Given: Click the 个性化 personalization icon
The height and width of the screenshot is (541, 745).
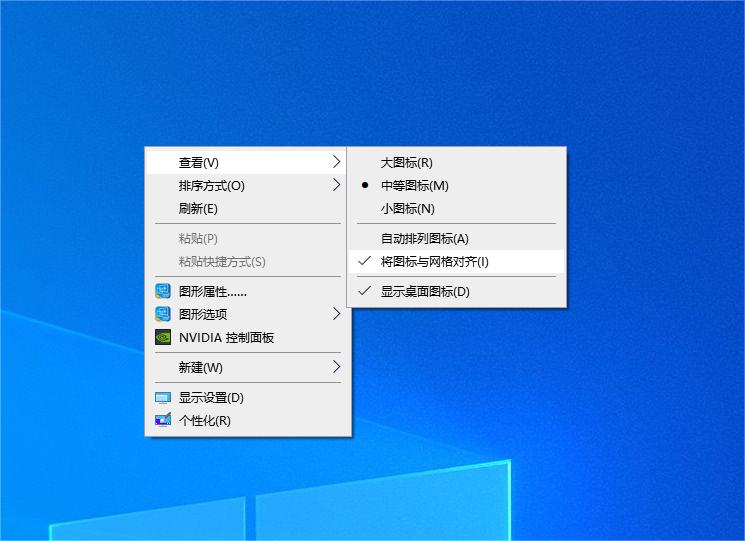Looking at the screenshot, I should pos(163,421).
